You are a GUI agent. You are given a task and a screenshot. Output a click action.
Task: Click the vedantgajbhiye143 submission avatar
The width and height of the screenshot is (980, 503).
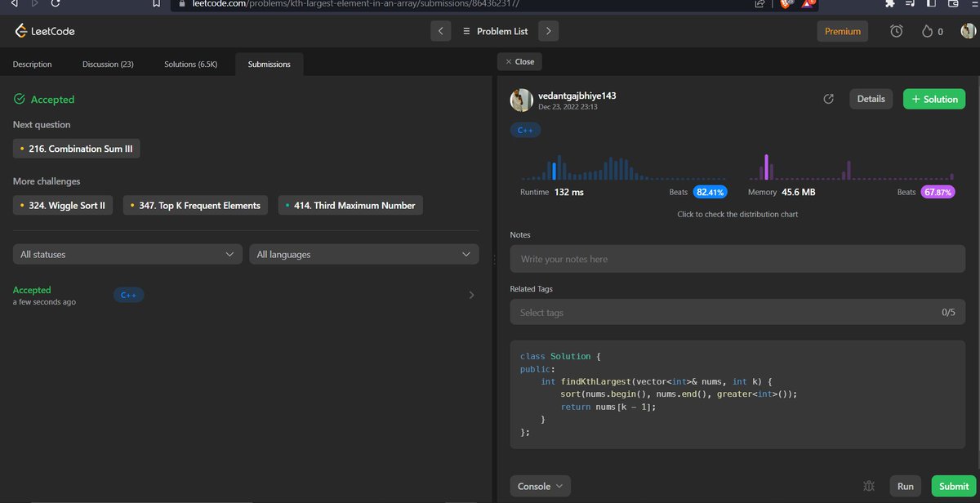(x=522, y=100)
